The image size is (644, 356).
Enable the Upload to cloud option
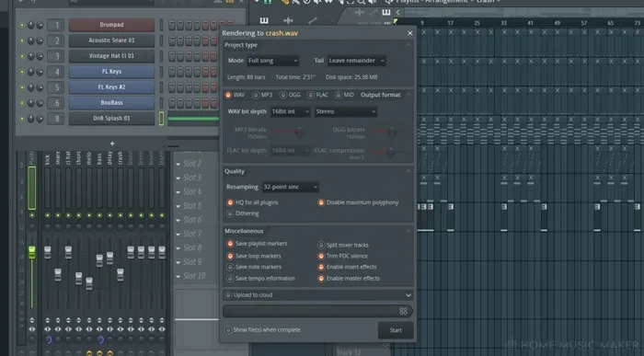click(228, 295)
